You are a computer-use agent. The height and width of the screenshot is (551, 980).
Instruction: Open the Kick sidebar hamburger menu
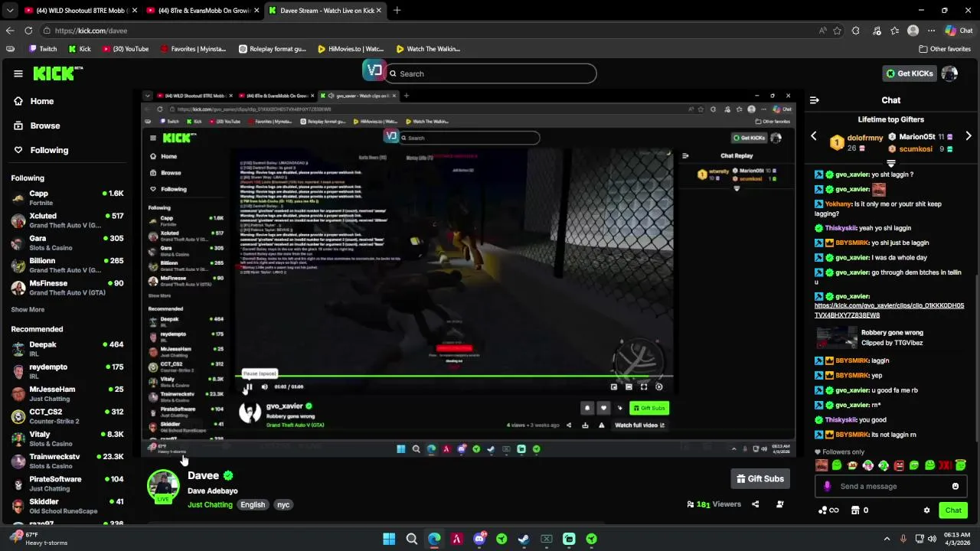pyautogui.click(x=18, y=73)
